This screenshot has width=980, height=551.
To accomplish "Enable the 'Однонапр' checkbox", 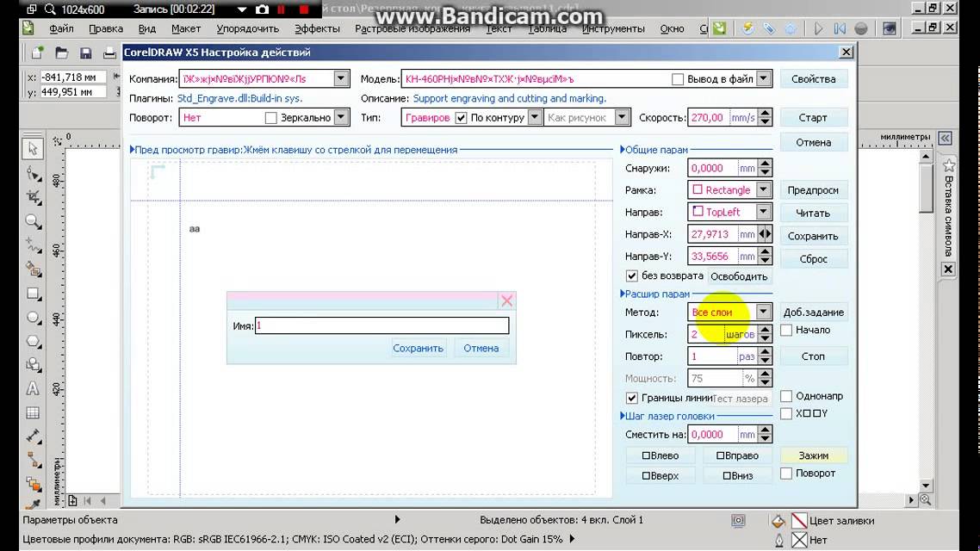I will (x=786, y=396).
